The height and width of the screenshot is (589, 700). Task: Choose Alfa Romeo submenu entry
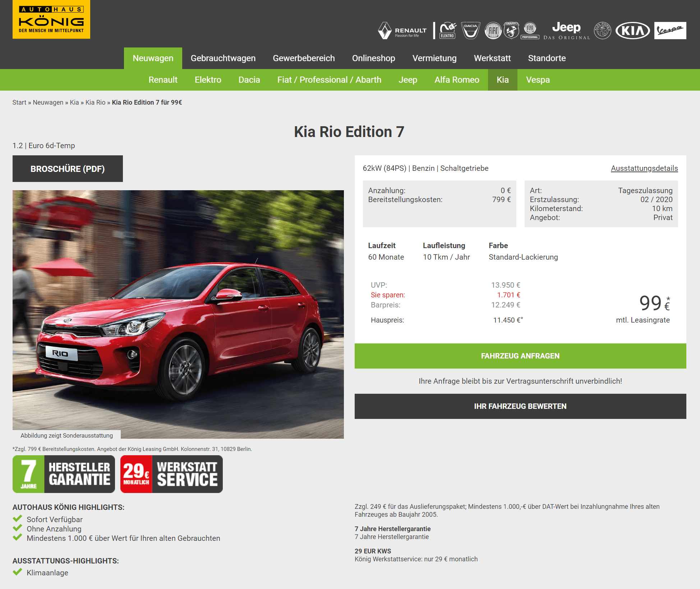coord(457,80)
